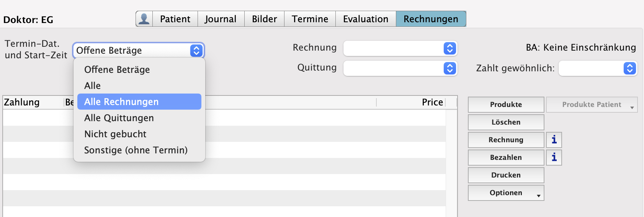Click info icon next to Rechnung button
Image resolution: width=644 pixels, height=217 pixels.
(x=554, y=140)
